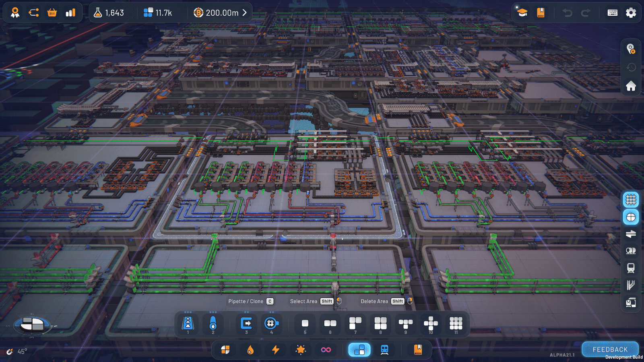Select the T-shaped platform slot 9

point(406,323)
